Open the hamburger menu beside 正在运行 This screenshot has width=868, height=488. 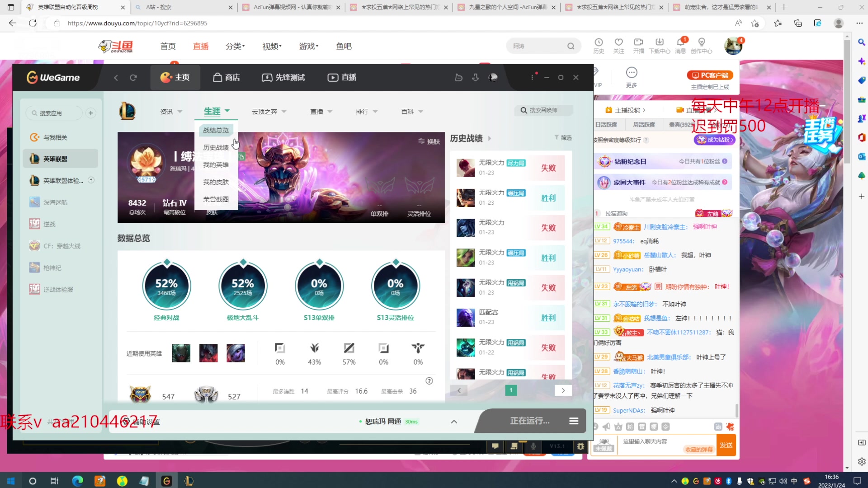[x=574, y=421]
